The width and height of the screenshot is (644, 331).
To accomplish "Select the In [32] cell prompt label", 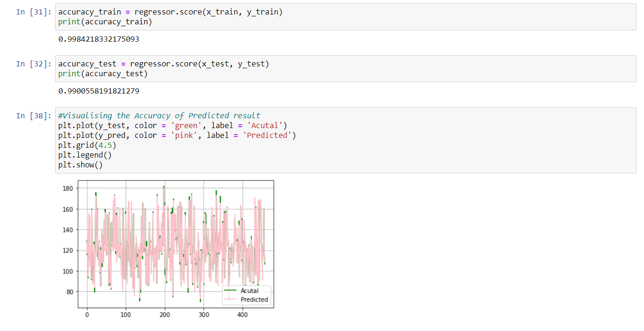I will point(34,64).
